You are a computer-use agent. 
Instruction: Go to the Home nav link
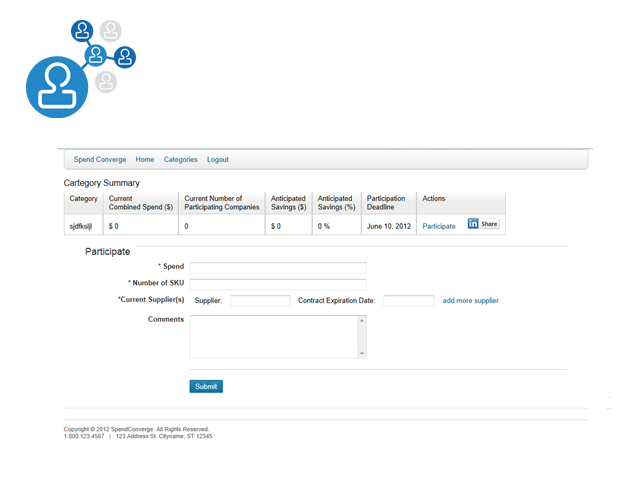click(x=145, y=159)
